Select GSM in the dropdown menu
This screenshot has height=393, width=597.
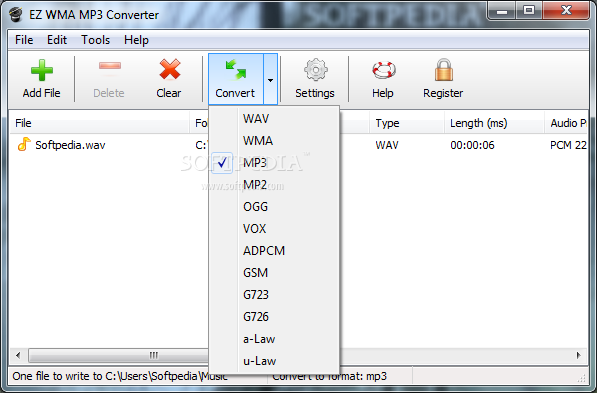tap(274, 273)
